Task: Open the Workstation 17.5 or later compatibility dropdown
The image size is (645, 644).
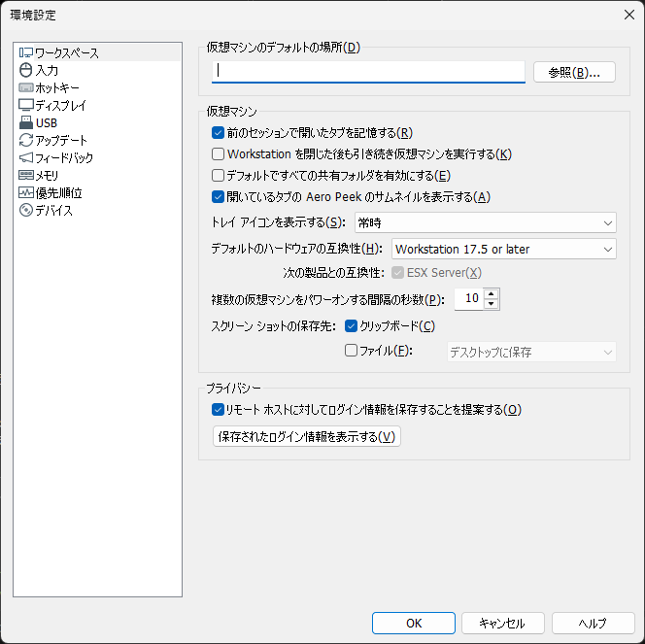Action: 504,249
